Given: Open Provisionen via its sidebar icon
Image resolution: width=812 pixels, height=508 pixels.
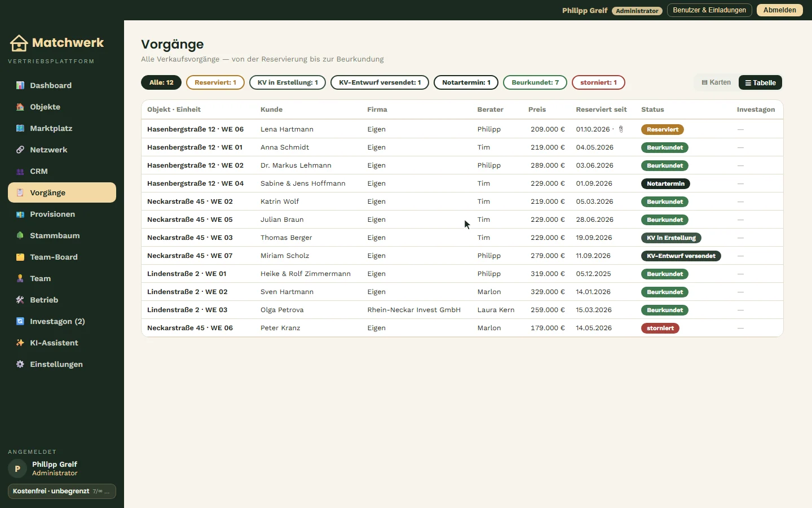Looking at the screenshot, I should (x=20, y=214).
